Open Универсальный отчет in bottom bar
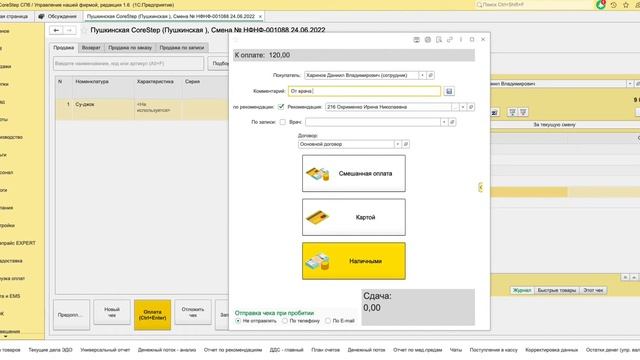This screenshot has height=360, width=640. point(105,350)
